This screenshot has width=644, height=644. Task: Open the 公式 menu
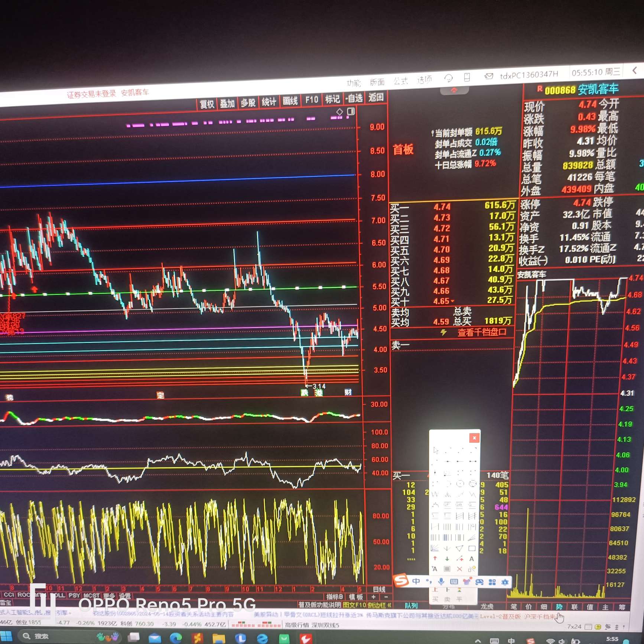401,81
